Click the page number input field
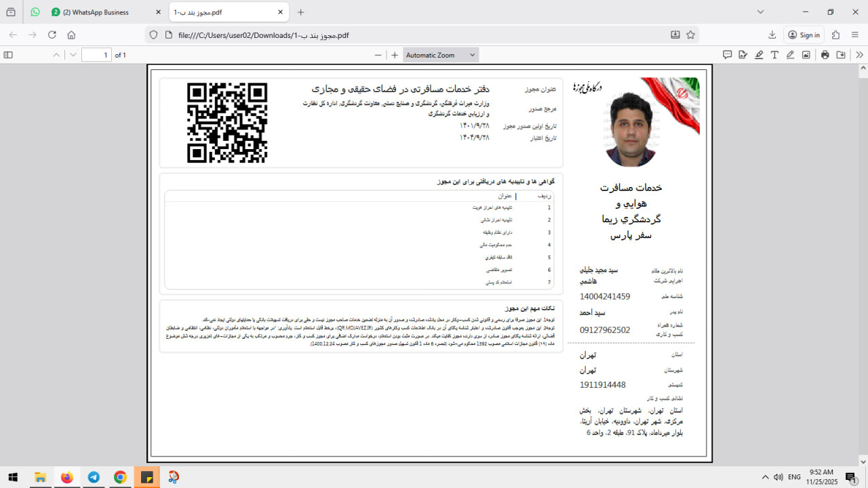Viewport: 868px width, 488px height. point(96,55)
